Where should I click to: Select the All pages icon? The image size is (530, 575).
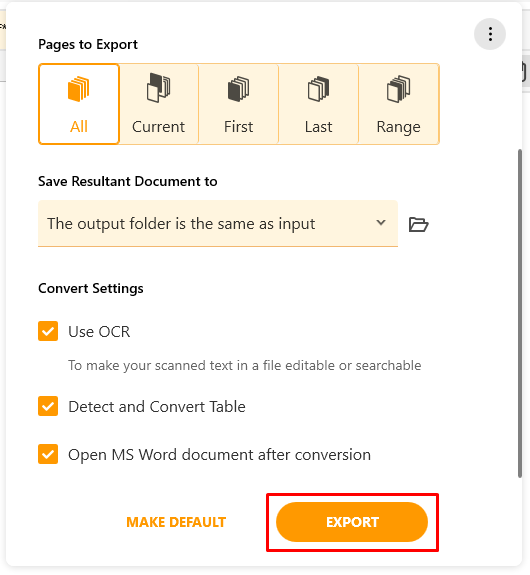(x=78, y=89)
